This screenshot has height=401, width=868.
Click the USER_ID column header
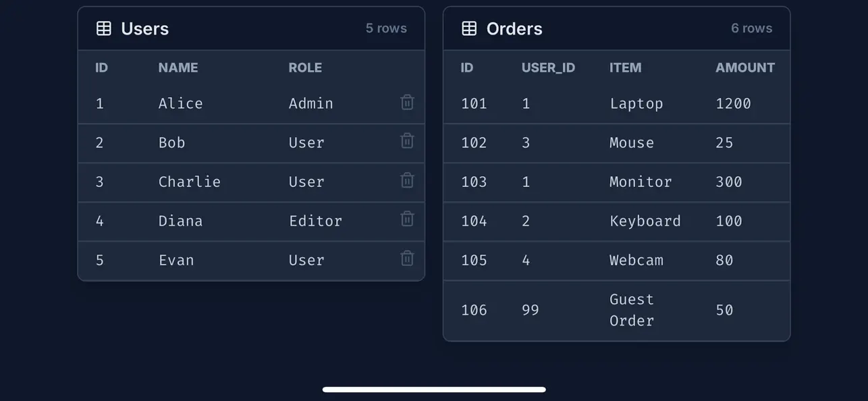[548, 68]
